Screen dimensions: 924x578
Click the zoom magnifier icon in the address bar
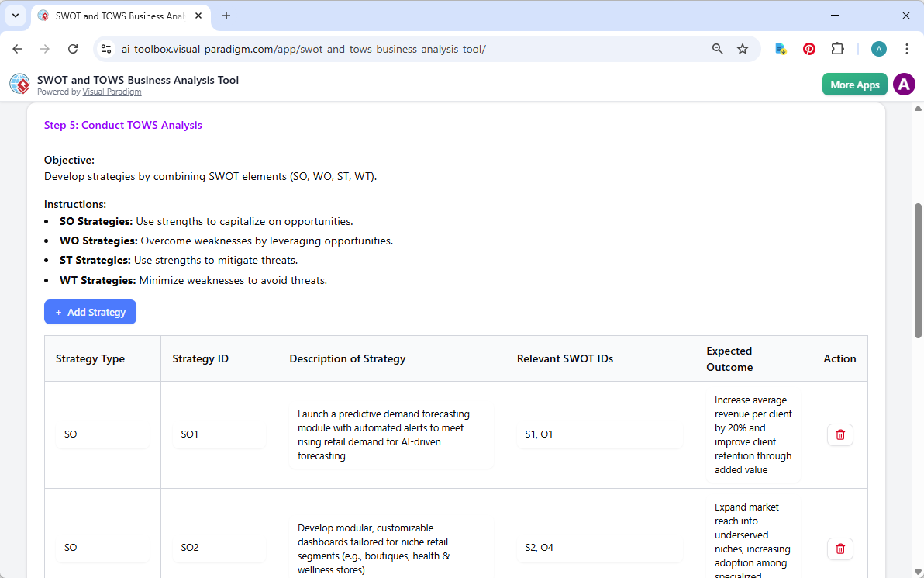717,48
